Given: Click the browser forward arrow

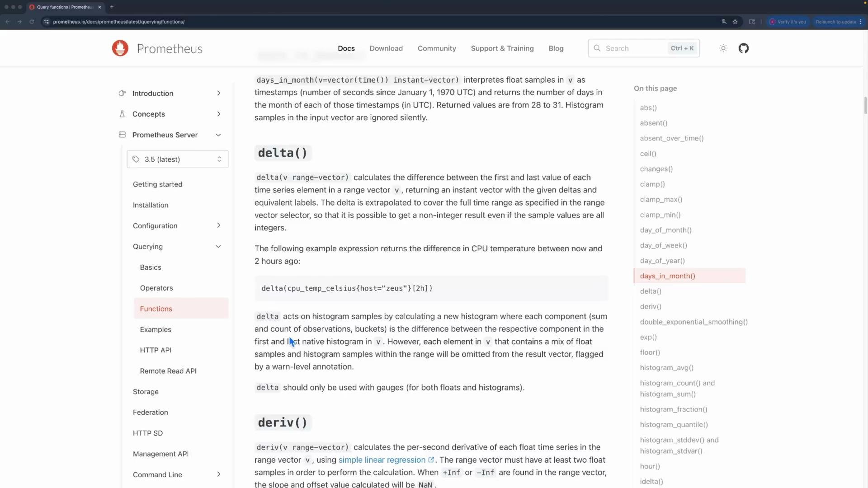Looking at the screenshot, I should [x=19, y=22].
